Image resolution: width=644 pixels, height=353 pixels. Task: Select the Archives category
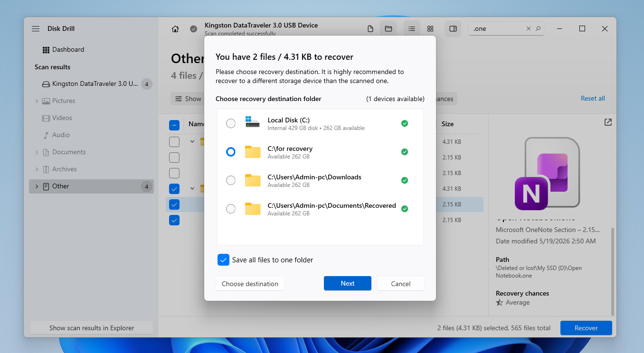click(x=65, y=169)
